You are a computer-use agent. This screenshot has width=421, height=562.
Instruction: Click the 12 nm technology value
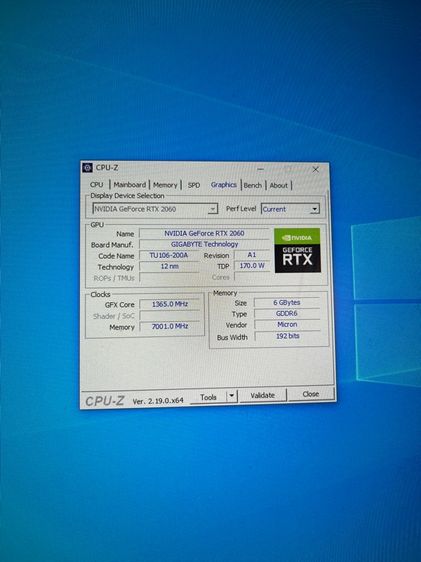pos(169,267)
